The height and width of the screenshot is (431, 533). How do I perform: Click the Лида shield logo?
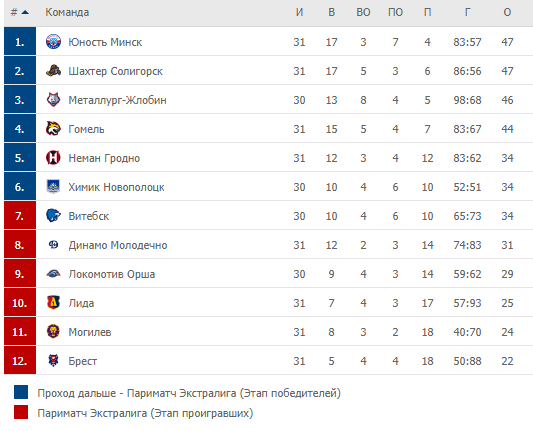tap(53, 303)
